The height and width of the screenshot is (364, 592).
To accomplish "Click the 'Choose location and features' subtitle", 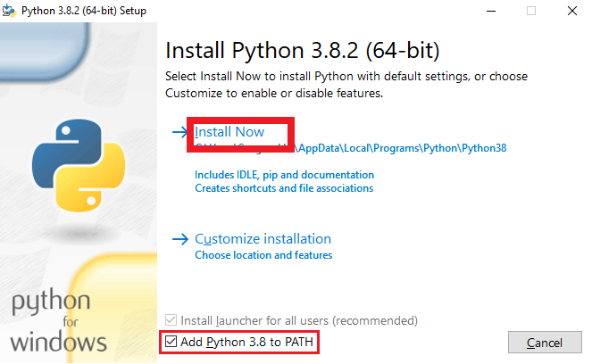I will pyautogui.click(x=263, y=255).
